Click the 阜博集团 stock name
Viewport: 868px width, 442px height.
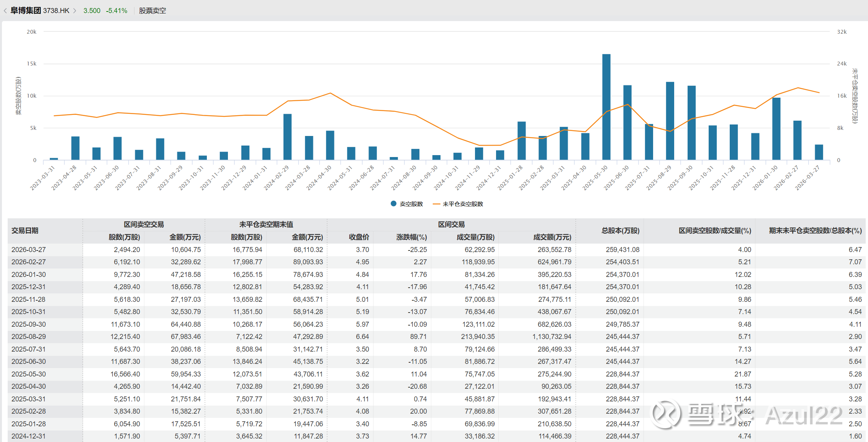point(26,11)
